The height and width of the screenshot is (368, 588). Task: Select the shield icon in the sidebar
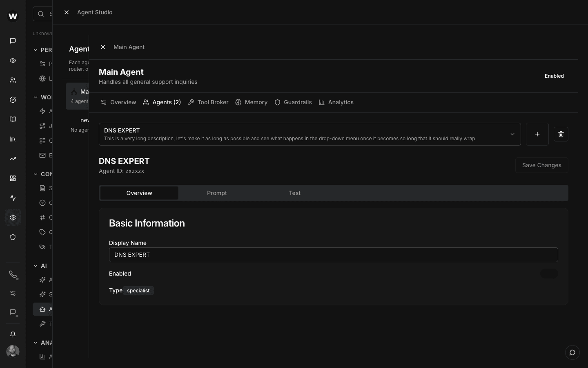[13, 237]
